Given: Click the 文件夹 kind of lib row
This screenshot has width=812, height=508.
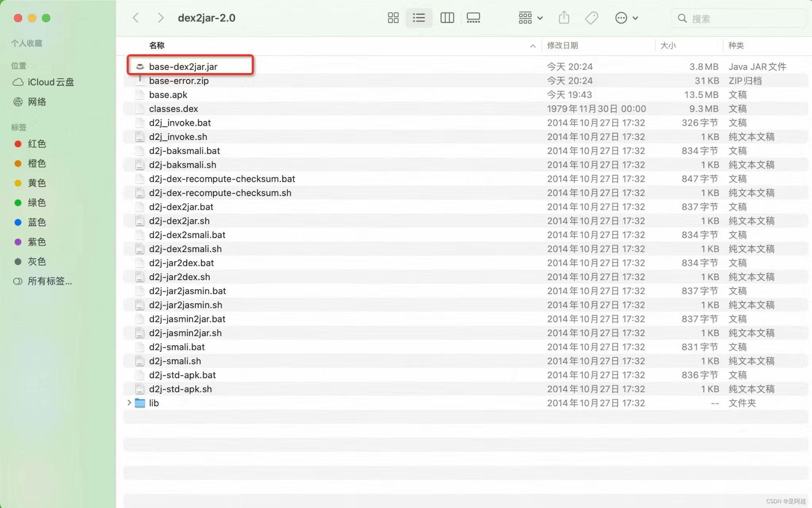Looking at the screenshot, I should coord(742,403).
